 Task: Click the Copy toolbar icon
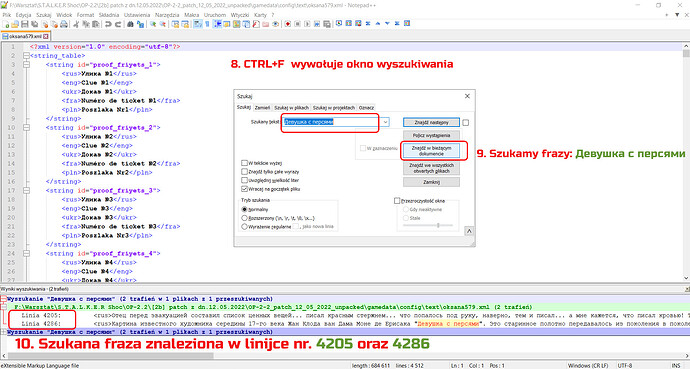(x=85, y=24)
